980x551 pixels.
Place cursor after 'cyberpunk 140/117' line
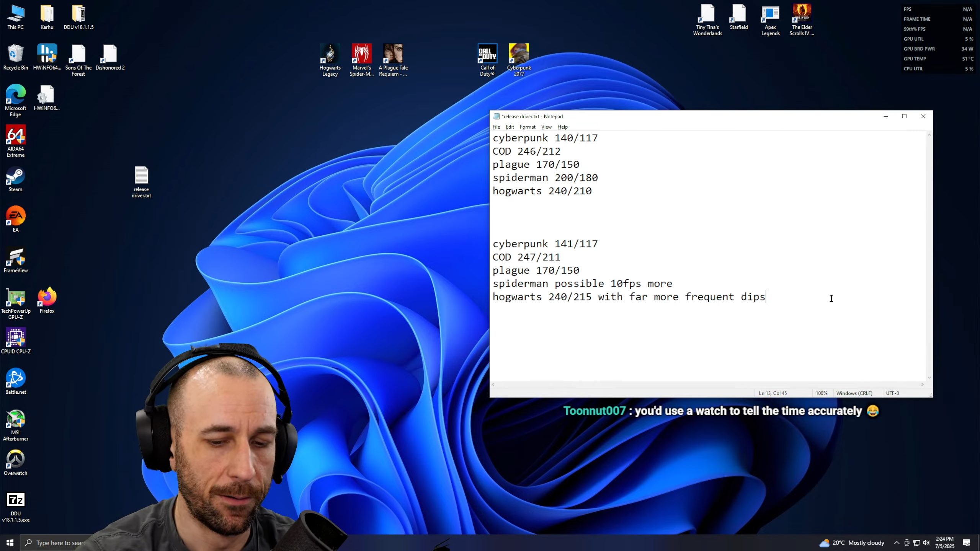pyautogui.click(x=598, y=138)
